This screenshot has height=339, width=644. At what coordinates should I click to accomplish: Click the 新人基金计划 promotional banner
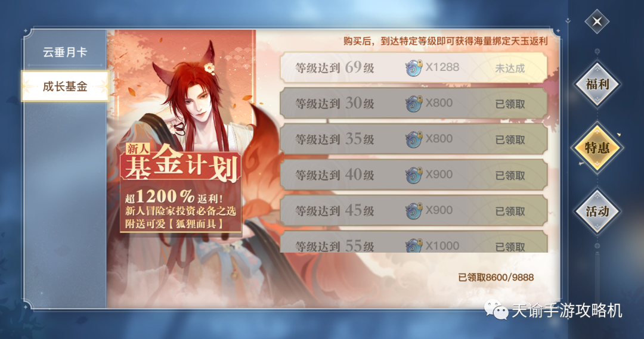181,188
